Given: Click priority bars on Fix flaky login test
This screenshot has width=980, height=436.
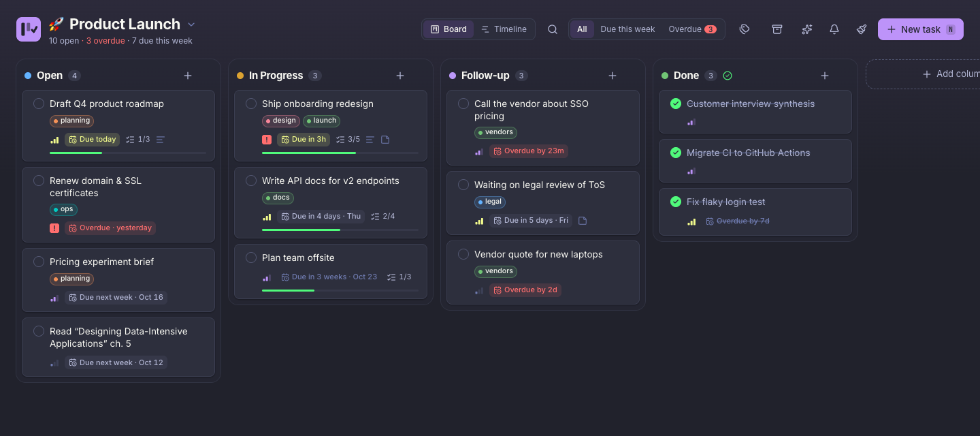Looking at the screenshot, I should coord(691,221).
